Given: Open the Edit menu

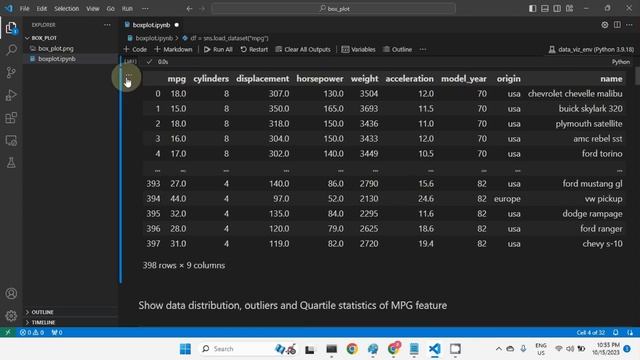Looking at the screenshot, I should (x=42, y=8).
